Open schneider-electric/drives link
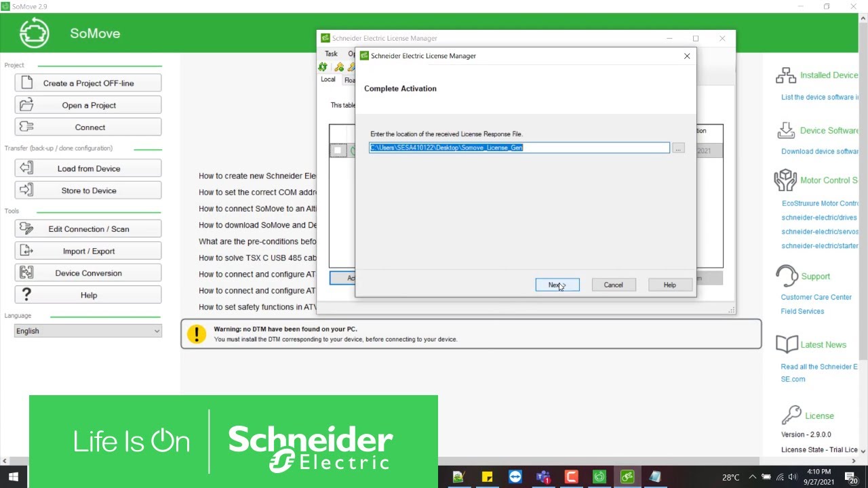This screenshot has height=488, width=868. [x=819, y=218]
